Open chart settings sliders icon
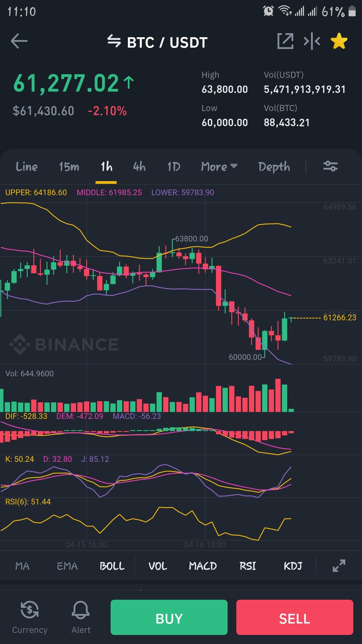Image resolution: width=362 pixels, height=644 pixels. [330, 166]
